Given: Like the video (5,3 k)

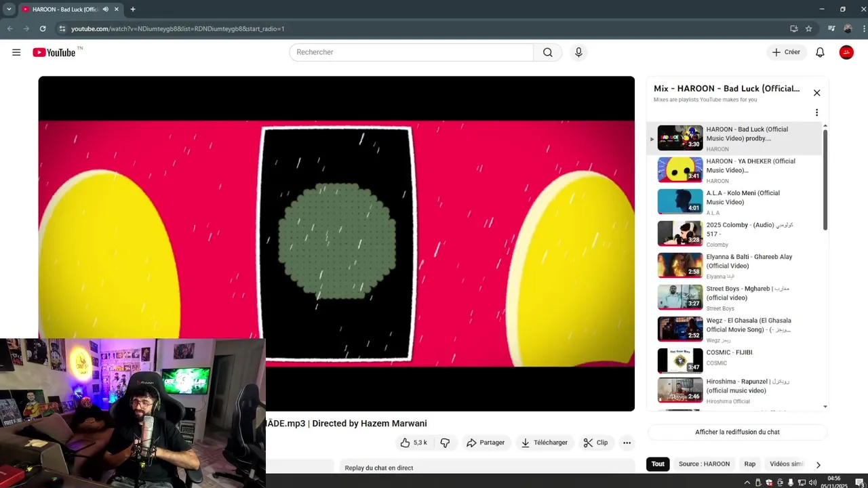Looking at the screenshot, I should click(414, 443).
